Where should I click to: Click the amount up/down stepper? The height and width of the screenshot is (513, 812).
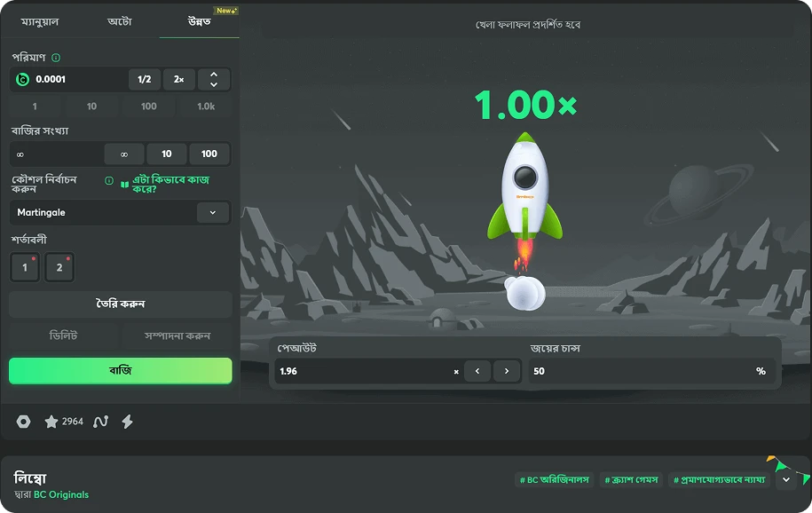[214, 80]
